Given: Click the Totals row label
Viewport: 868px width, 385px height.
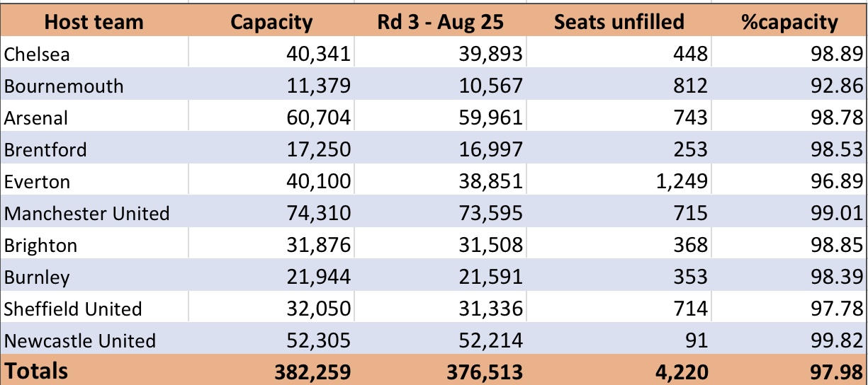Looking at the screenshot, I should [x=94, y=371].
